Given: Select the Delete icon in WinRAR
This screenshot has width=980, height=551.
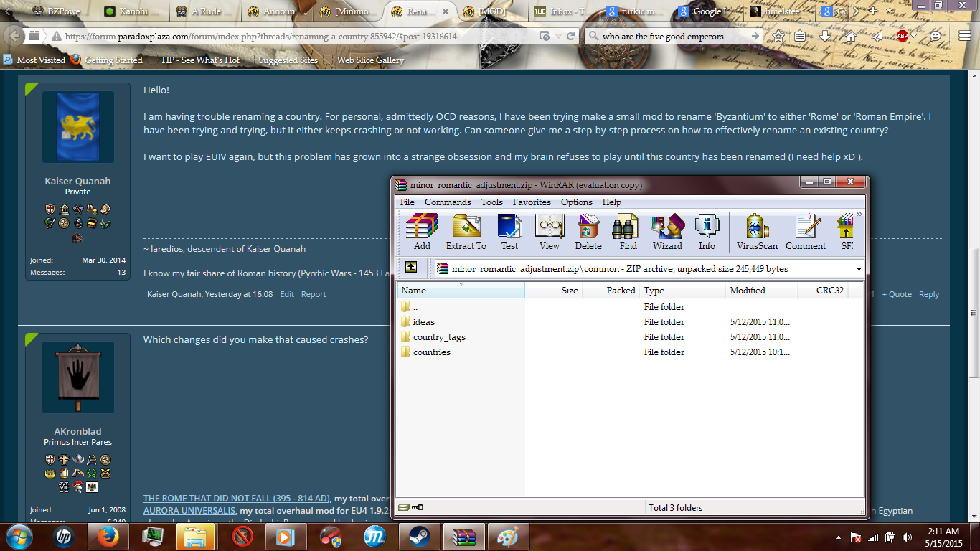Looking at the screenshot, I should pos(588,230).
